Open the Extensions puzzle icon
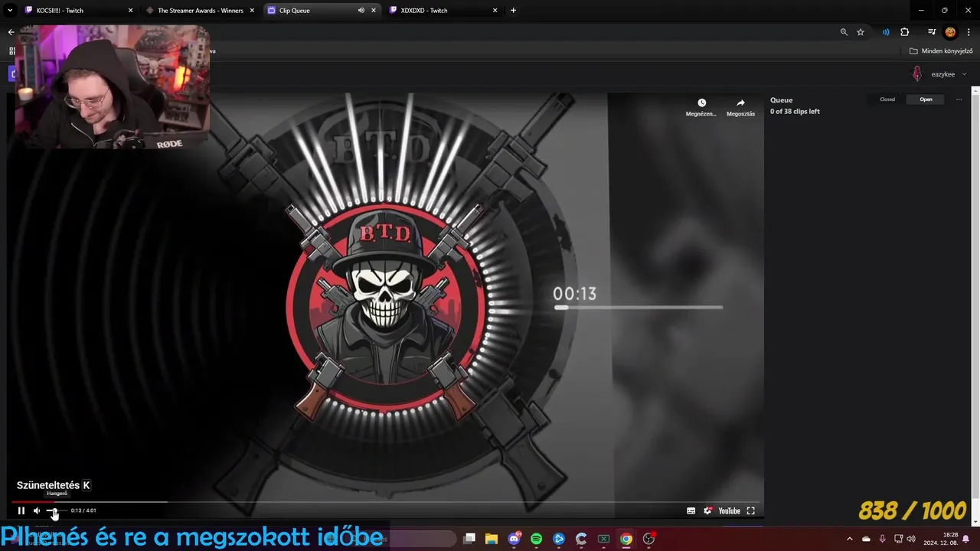Image resolution: width=980 pixels, height=551 pixels. (x=905, y=32)
